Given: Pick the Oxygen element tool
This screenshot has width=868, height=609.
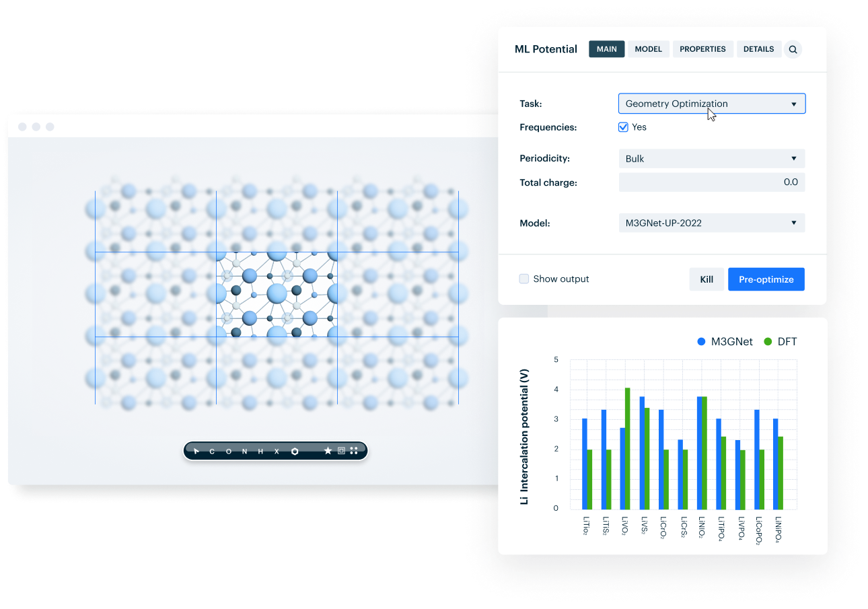Looking at the screenshot, I should pyautogui.click(x=228, y=451).
